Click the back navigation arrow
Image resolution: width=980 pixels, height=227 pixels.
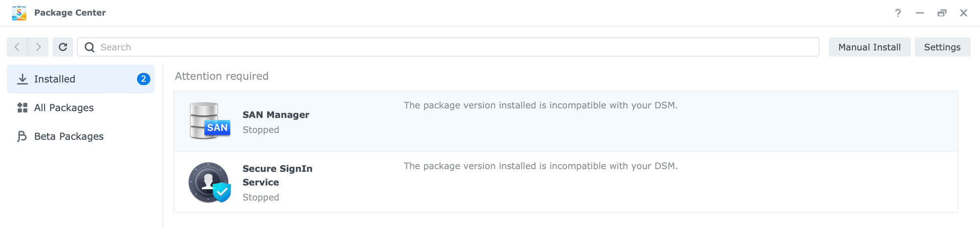click(17, 47)
